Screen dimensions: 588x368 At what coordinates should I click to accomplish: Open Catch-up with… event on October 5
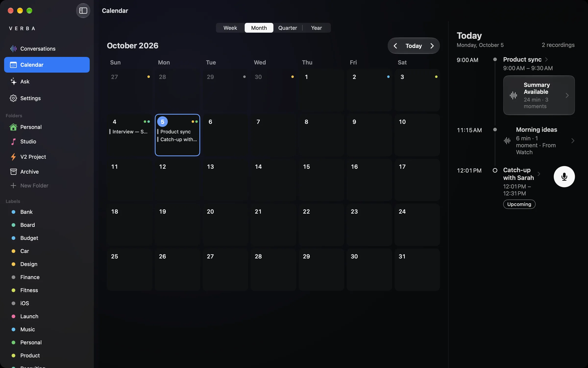pos(177,139)
